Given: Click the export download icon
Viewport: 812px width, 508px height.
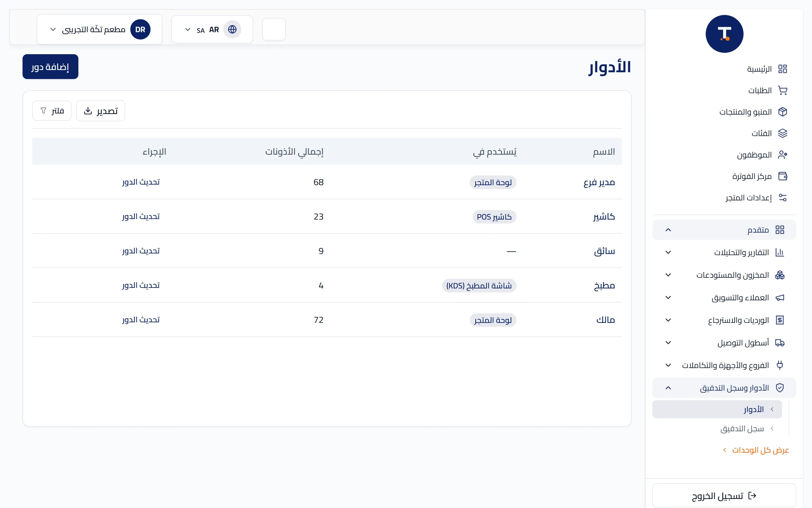Looking at the screenshot, I should (88, 111).
